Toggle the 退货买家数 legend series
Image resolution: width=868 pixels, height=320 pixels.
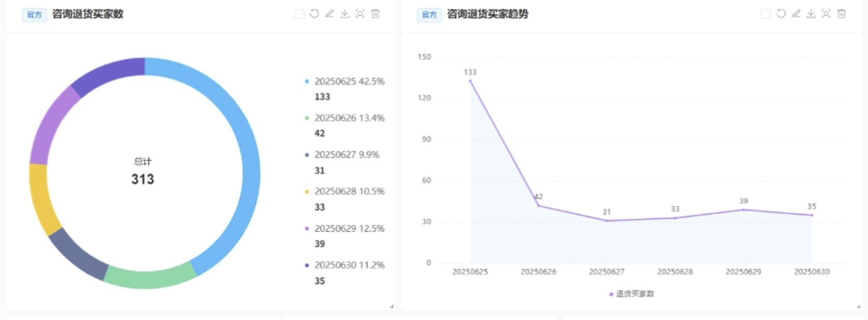coord(632,294)
